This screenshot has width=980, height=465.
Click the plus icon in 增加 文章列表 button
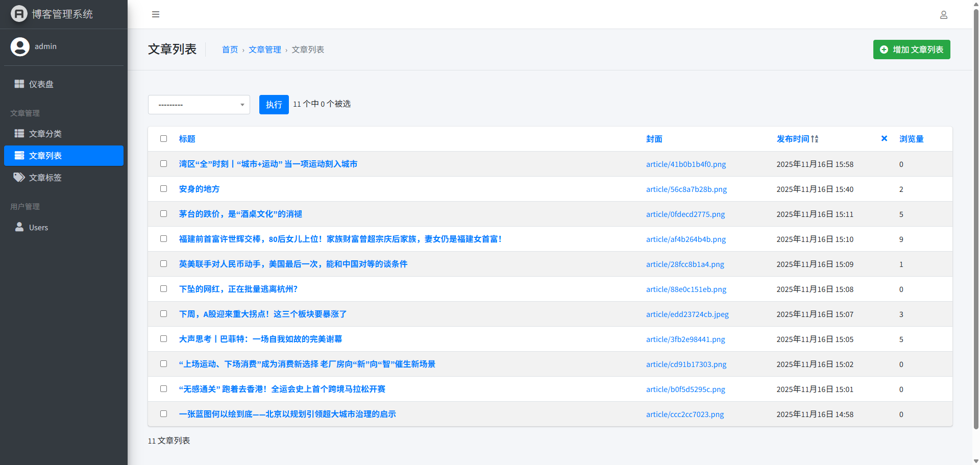(x=884, y=50)
